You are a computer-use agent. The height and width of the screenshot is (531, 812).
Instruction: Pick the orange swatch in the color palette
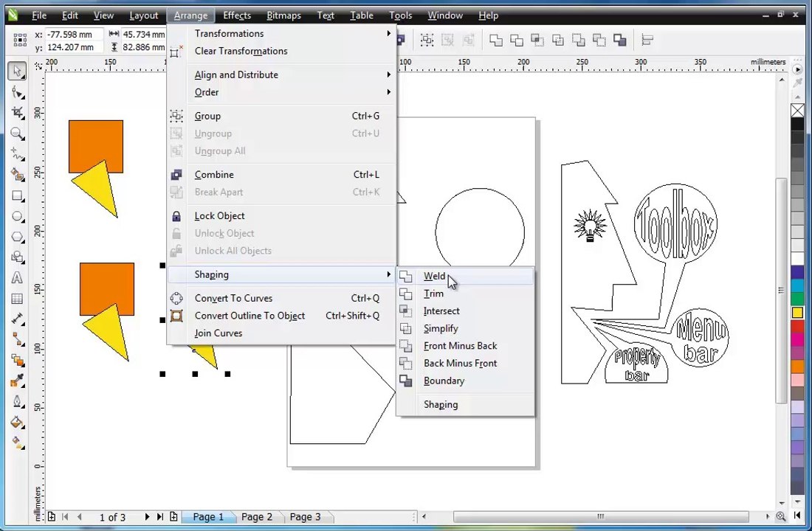797,367
